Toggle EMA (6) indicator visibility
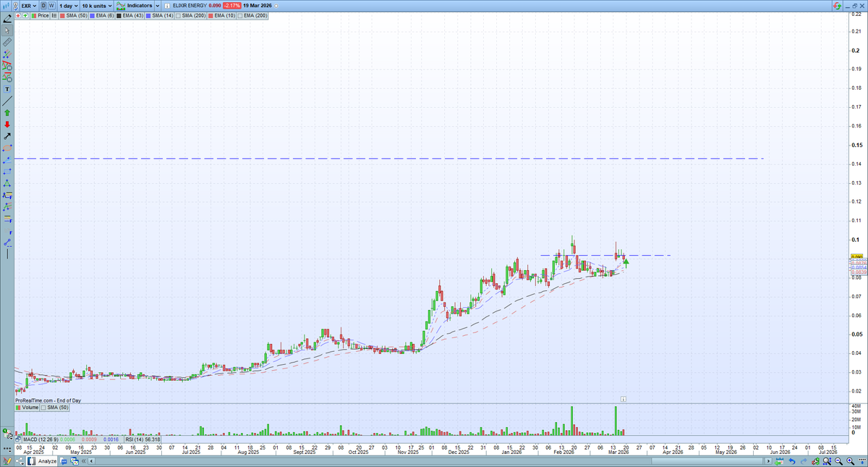868x467 pixels. [101, 16]
